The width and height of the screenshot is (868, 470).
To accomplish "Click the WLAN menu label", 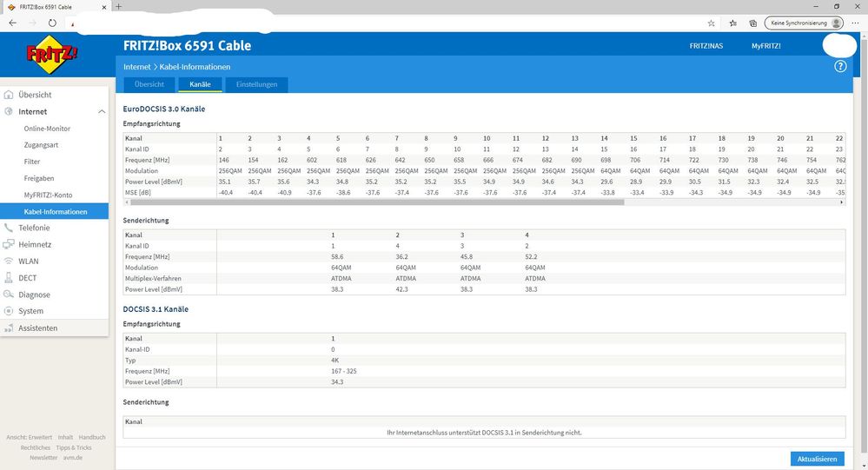I will pos(28,261).
